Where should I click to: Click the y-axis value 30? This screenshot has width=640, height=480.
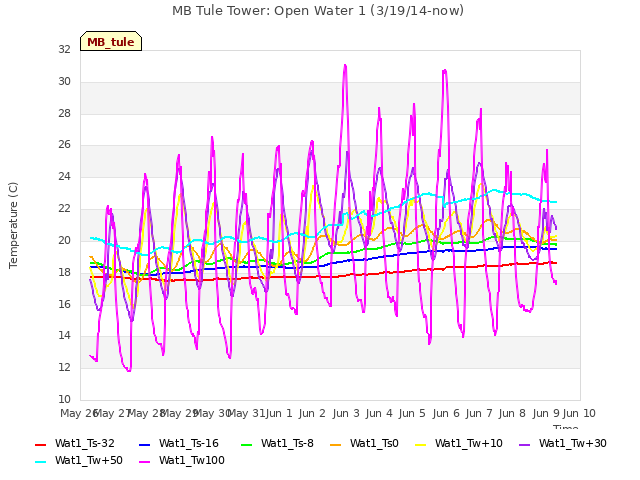64,81
